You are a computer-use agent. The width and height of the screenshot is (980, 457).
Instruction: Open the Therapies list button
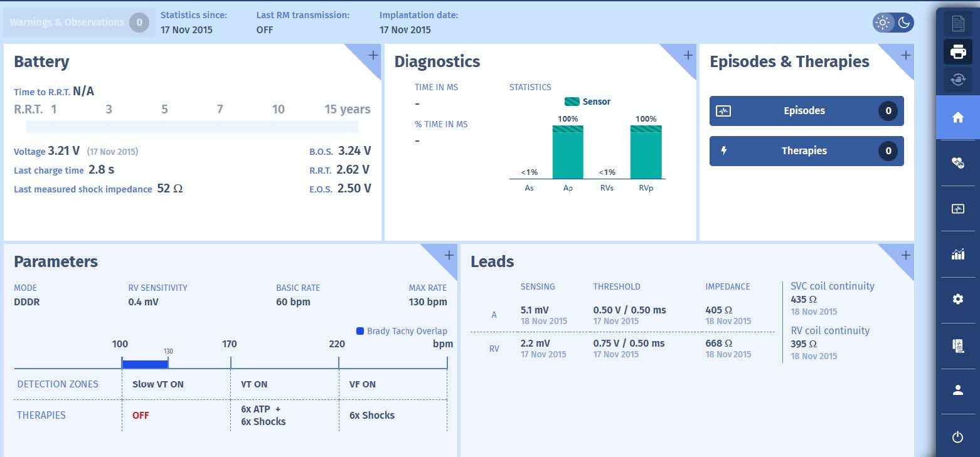coord(806,151)
